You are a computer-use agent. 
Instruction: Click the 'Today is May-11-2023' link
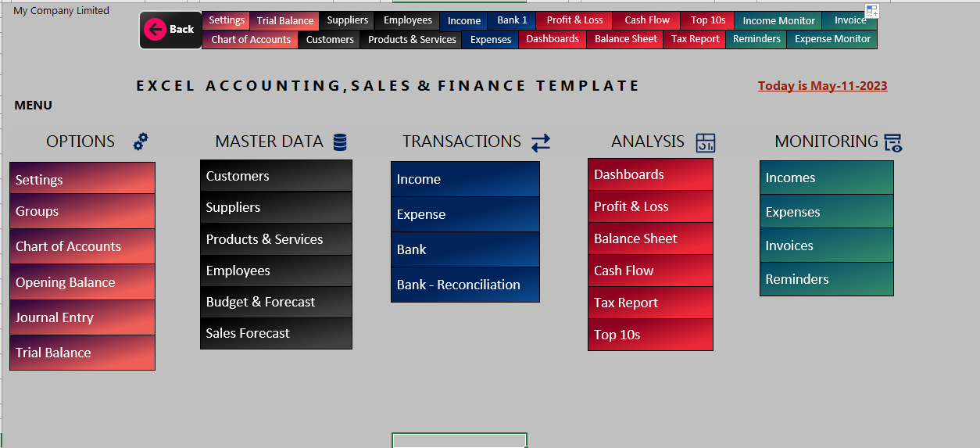[822, 86]
